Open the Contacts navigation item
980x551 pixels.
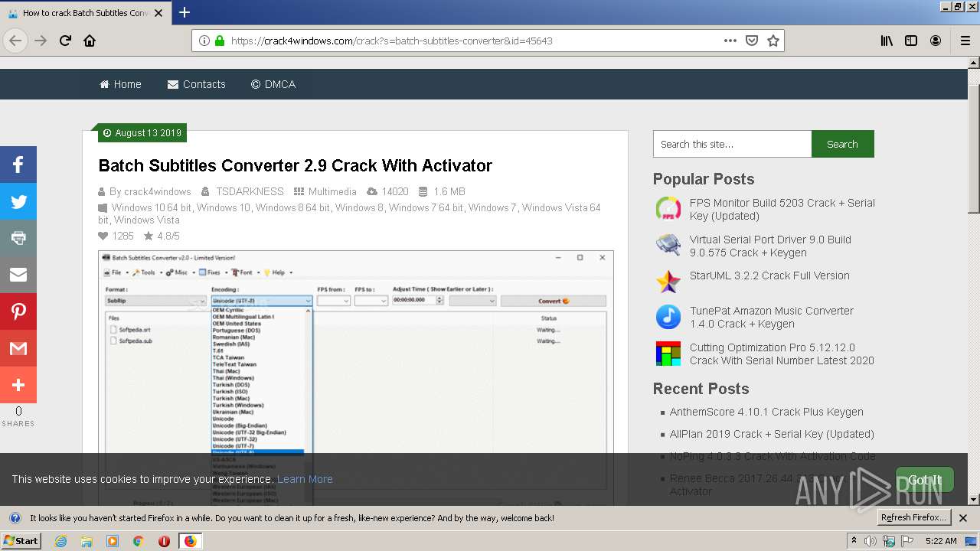(x=197, y=84)
